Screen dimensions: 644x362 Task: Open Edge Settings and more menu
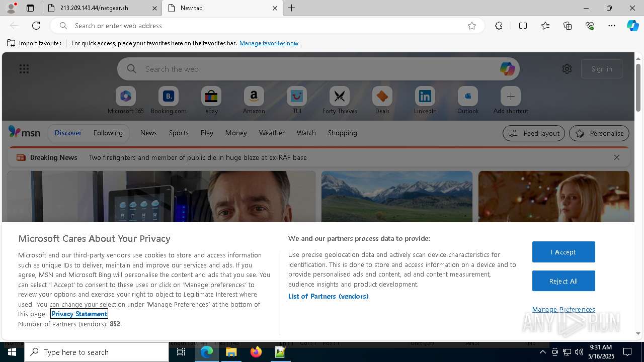[x=612, y=26]
